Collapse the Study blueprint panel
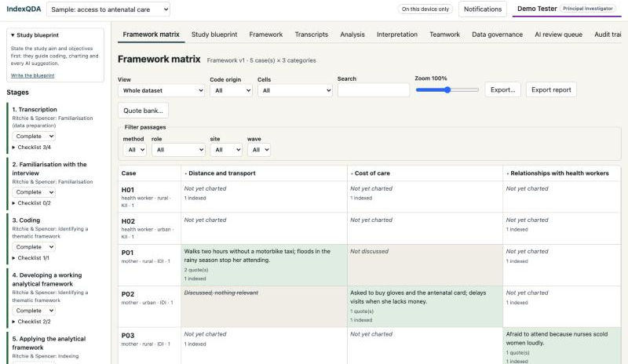 pos(35,35)
